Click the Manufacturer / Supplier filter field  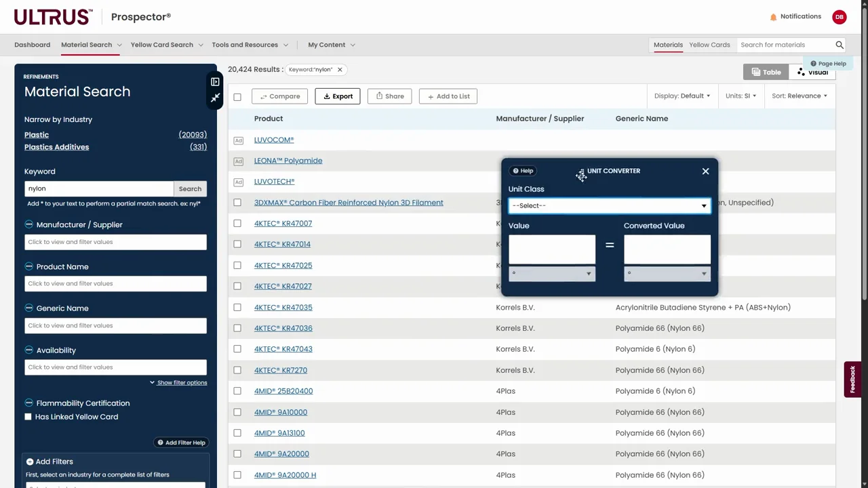tap(115, 242)
